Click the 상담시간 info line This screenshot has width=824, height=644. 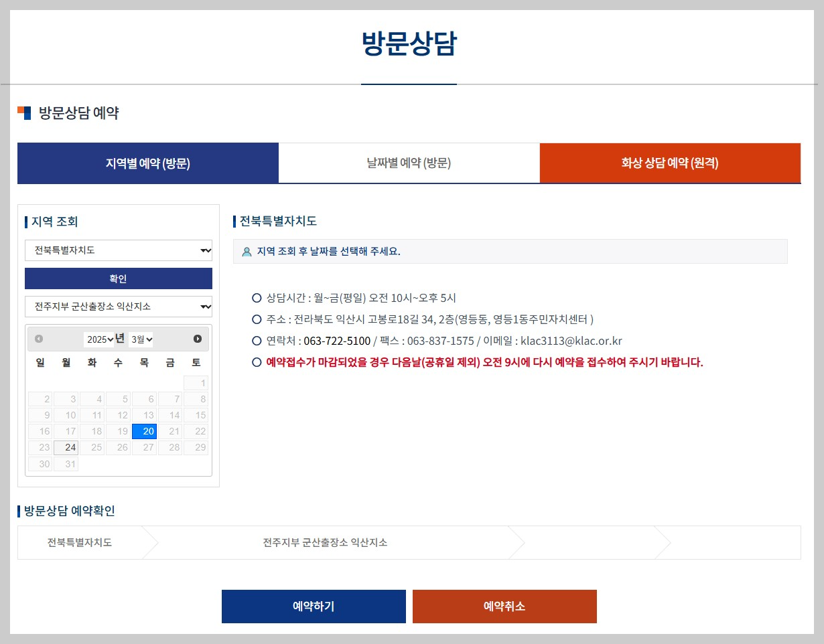coord(361,298)
